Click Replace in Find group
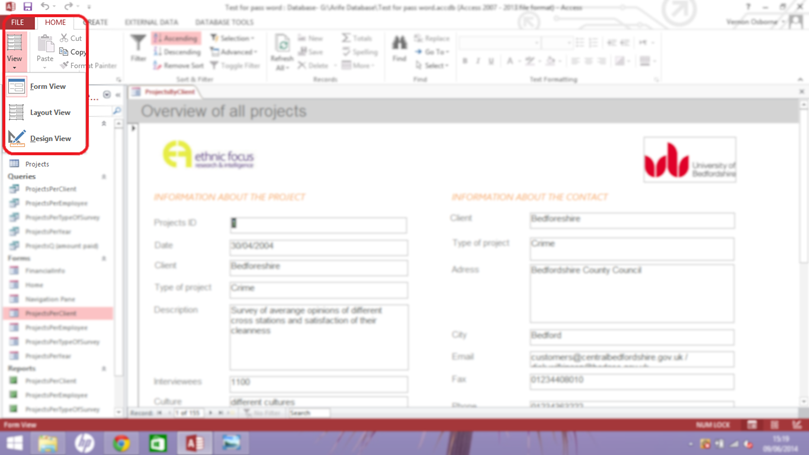 point(432,38)
